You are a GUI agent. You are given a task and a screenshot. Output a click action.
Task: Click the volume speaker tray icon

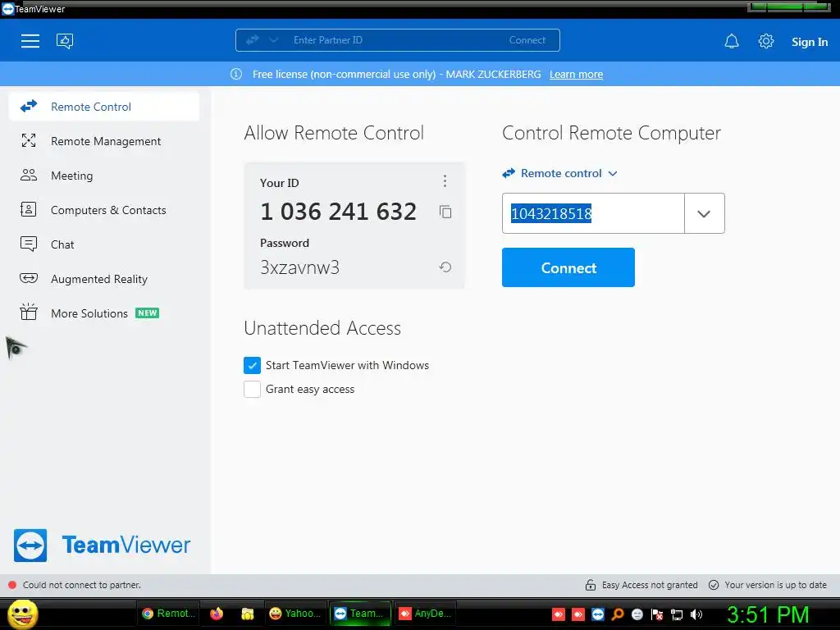click(x=696, y=614)
